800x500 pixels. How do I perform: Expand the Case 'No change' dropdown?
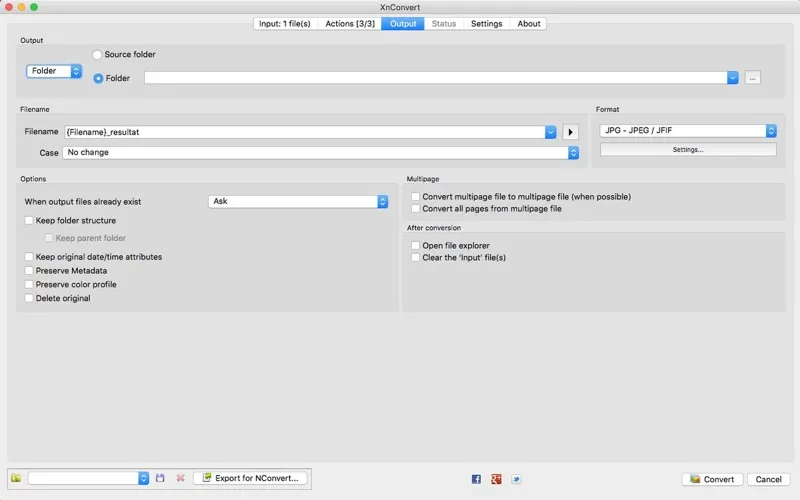(x=321, y=153)
